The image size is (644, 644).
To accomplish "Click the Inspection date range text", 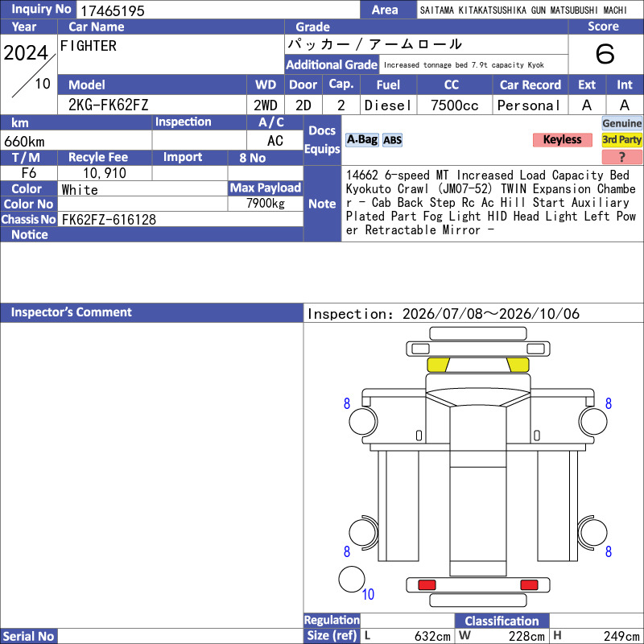I will click(444, 314).
